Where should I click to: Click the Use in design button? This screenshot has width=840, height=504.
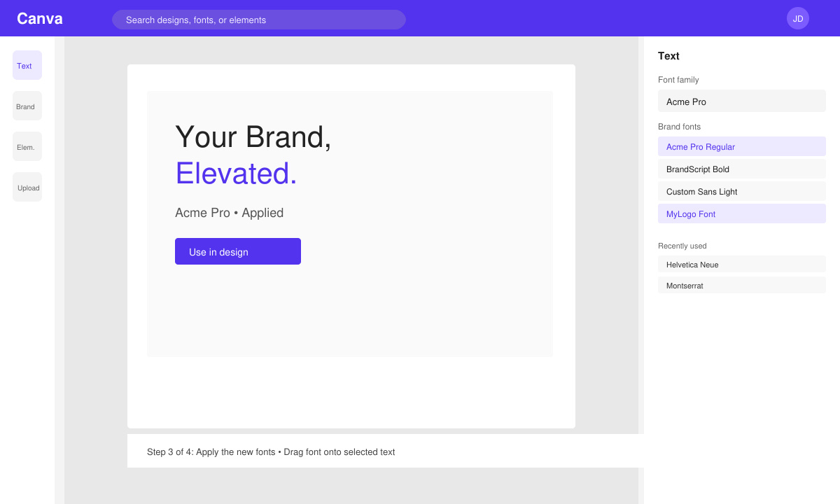click(x=238, y=251)
